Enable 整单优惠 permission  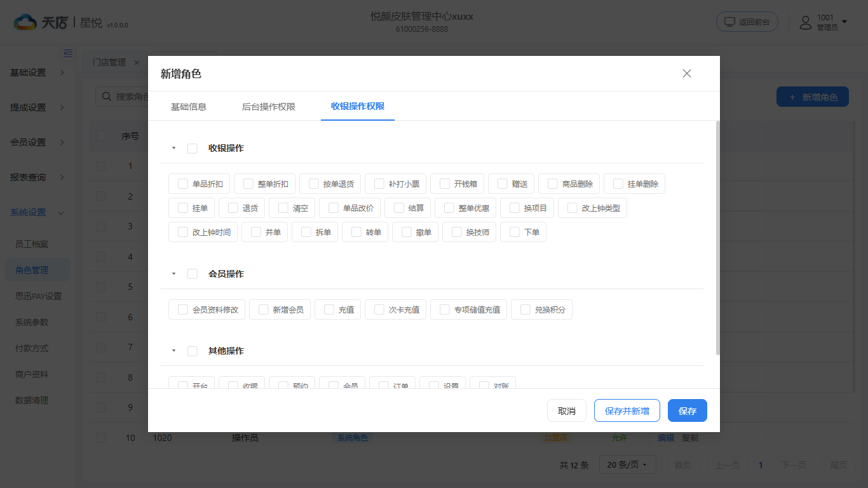click(x=449, y=208)
